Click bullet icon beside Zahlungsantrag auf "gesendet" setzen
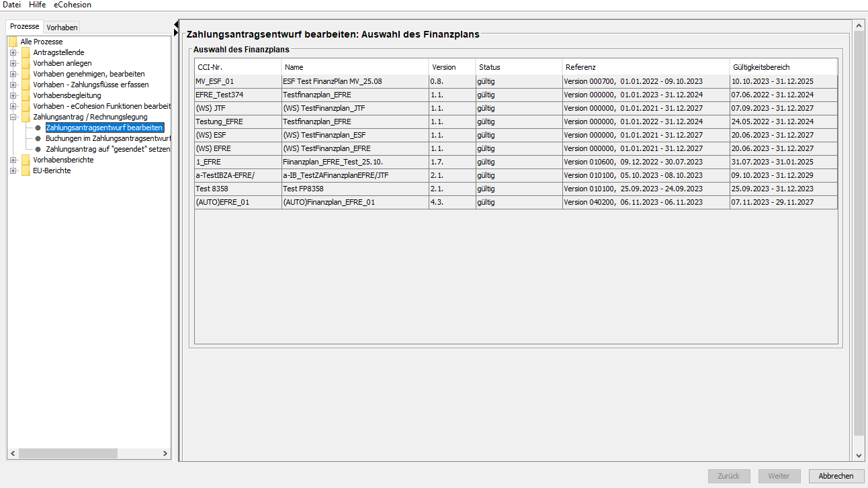868x488 pixels. click(x=38, y=149)
